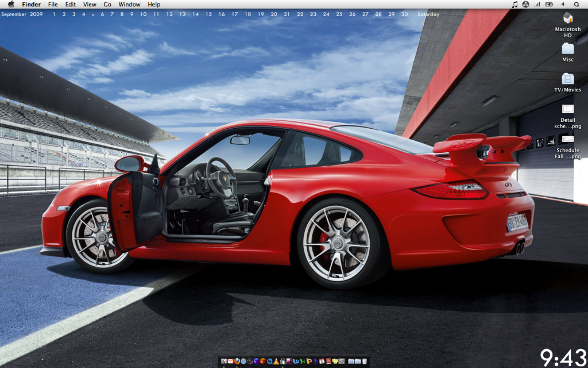588x368 pixels.
Task: Open the Go menu
Action: click(x=107, y=4)
